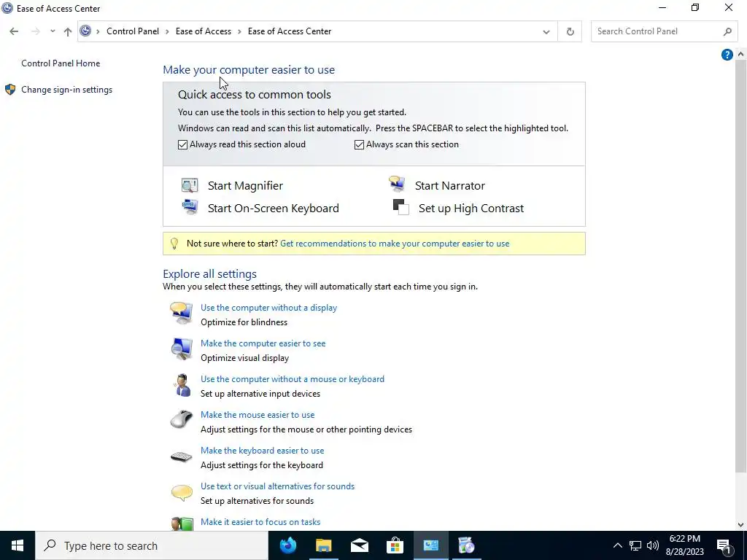Viewport: 747px width, 560px height.
Task: Expand the chevron after Control Panel breadcrumb
Action: point(167,31)
